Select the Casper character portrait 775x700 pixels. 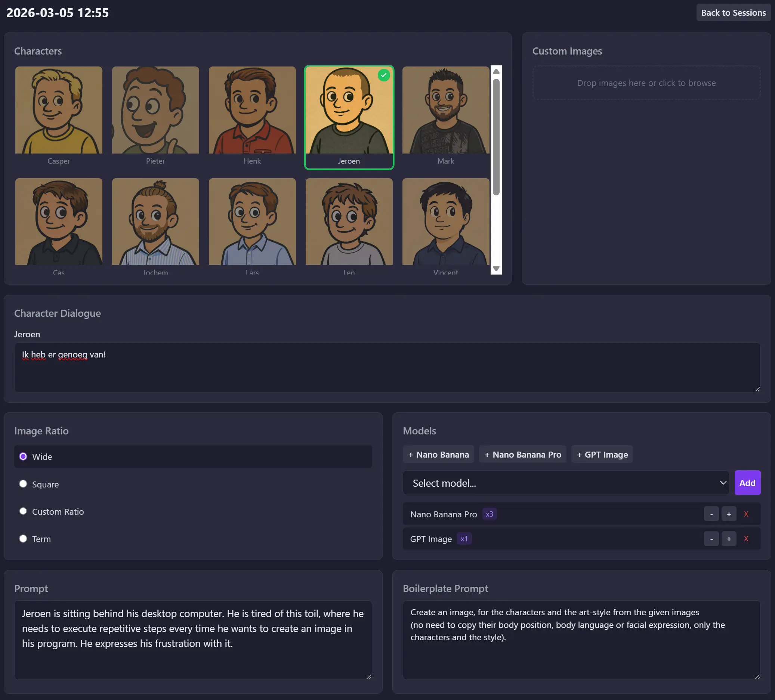[x=58, y=110]
